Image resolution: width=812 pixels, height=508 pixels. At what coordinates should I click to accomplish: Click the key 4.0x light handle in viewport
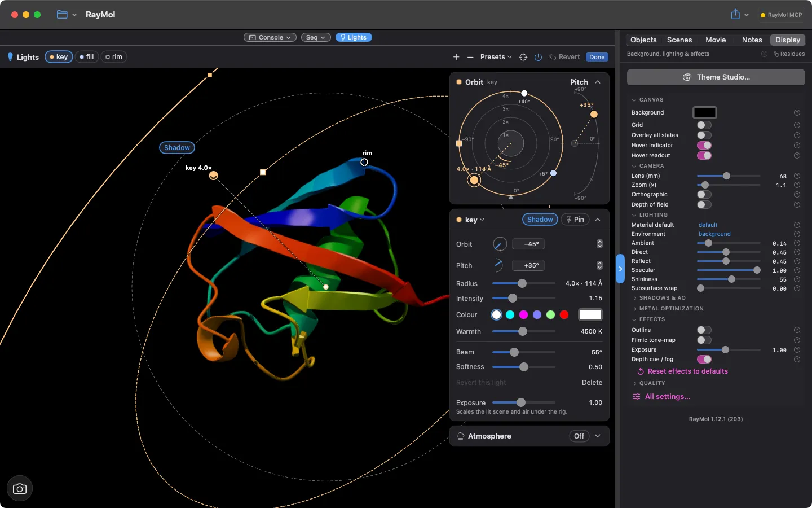(213, 176)
